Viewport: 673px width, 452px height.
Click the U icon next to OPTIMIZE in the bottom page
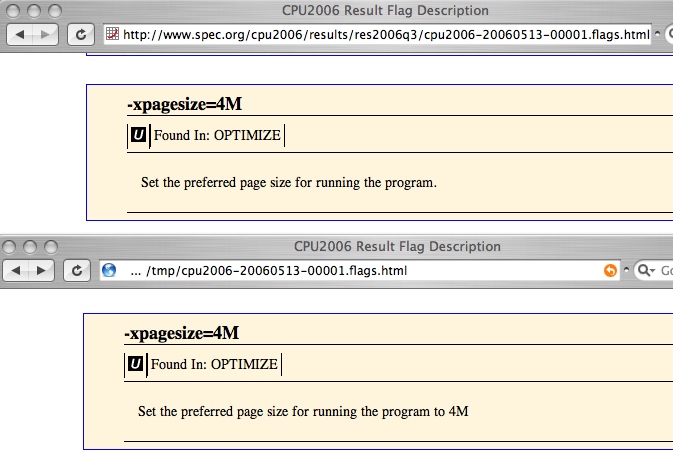(x=135, y=364)
